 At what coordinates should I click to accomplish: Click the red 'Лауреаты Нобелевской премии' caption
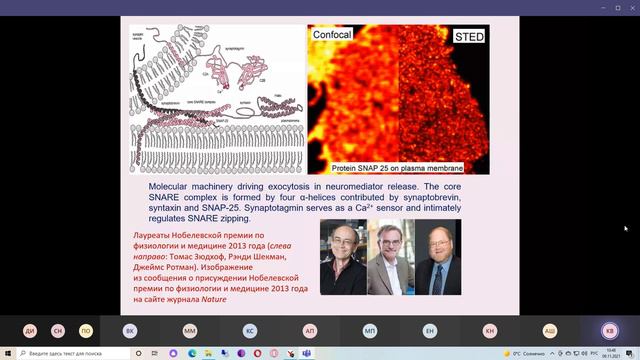(220, 267)
